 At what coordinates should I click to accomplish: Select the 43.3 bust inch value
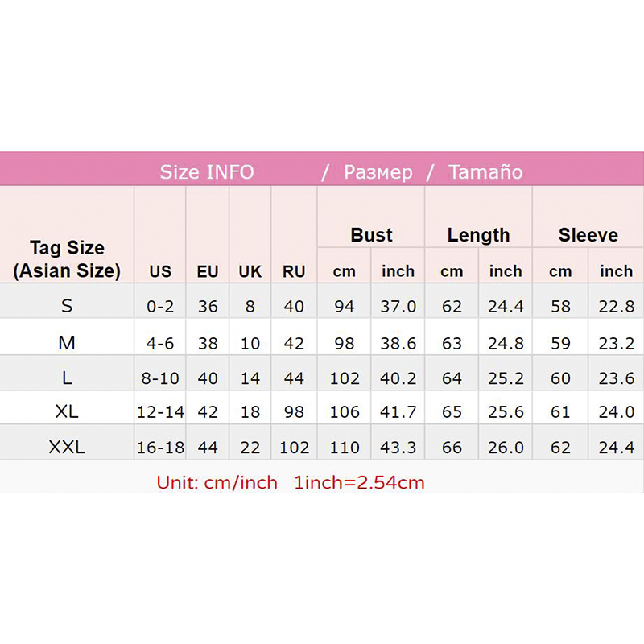point(398,448)
